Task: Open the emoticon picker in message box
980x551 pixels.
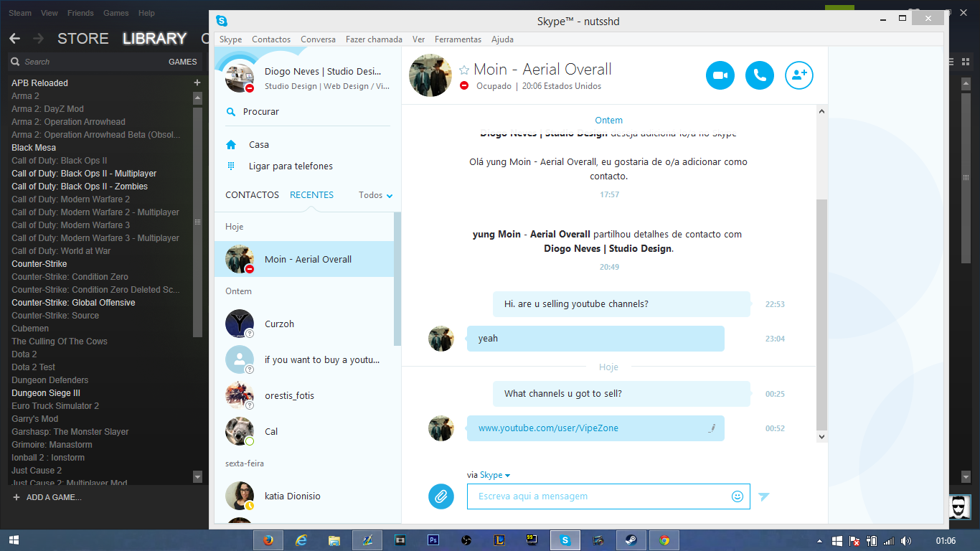Action: 737,496
